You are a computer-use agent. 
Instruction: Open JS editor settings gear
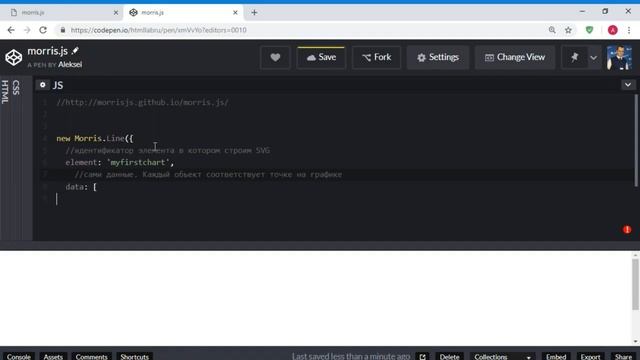tap(42, 85)
